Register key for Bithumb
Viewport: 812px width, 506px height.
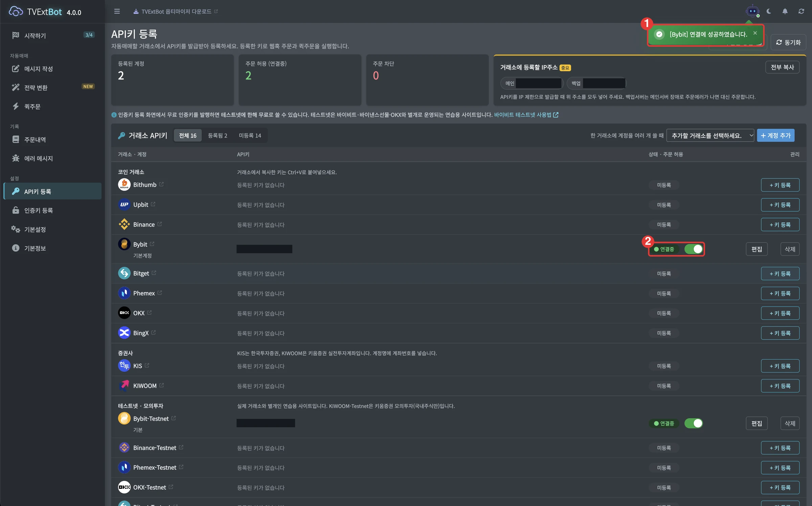(x=780, y=185)
